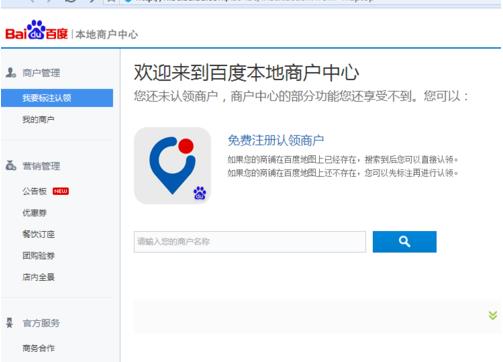Image resolution: width=503 pixels, height=362 pixels.
Task: Expand the panel with green double chevron
Action: pos(493,315)
